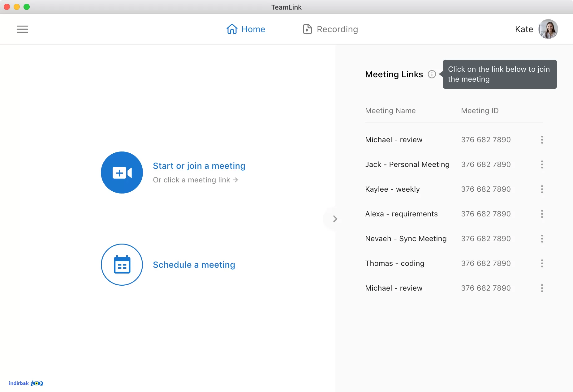
Task: Click the Home house icon
Action: pyautogui.click(x=232, y=29)
